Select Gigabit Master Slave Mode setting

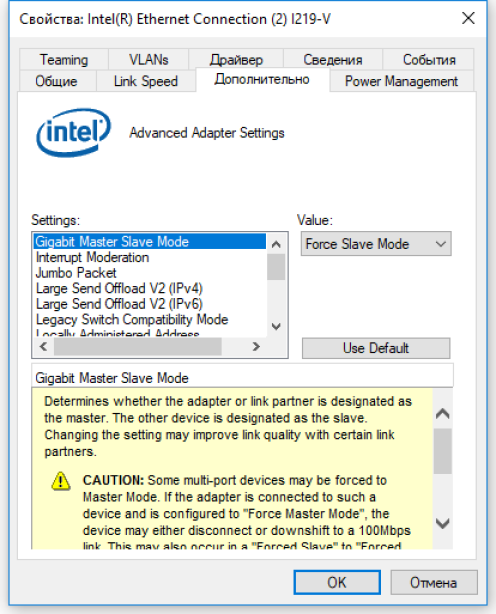[x=150, y=242]
